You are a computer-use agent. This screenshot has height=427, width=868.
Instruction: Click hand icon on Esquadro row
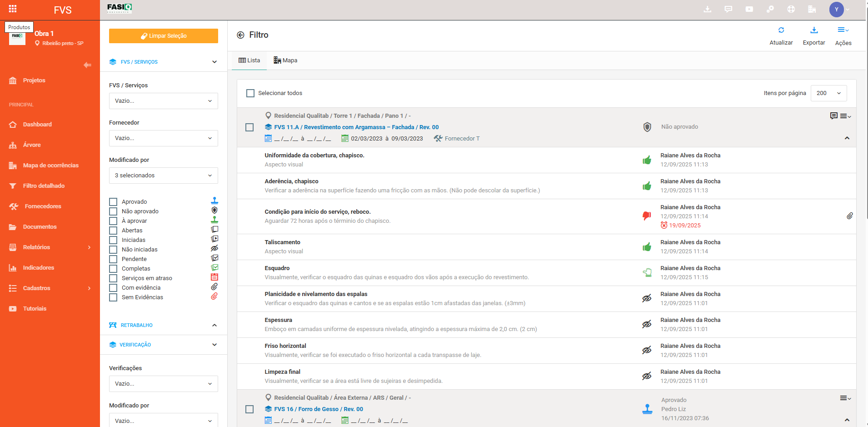(647, 273)
